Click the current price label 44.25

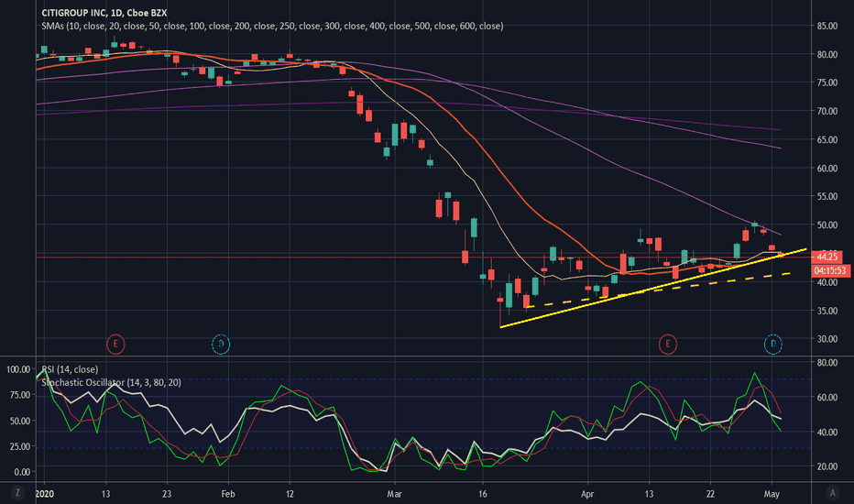(x=827, y=257)
